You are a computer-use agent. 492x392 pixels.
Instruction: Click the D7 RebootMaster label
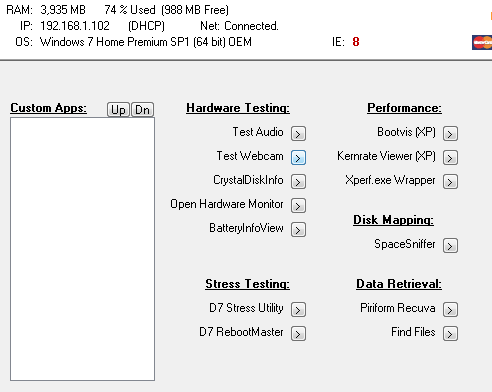pos(241,332)
